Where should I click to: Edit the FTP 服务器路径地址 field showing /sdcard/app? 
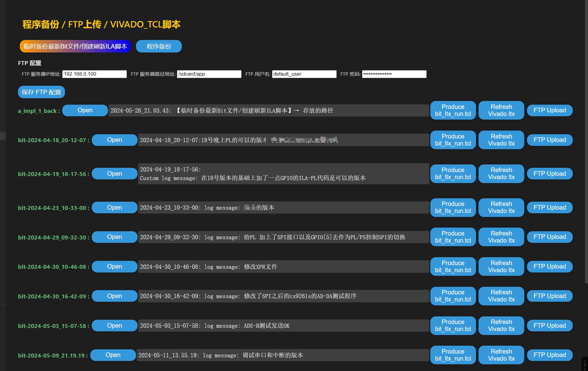[209, 74]
